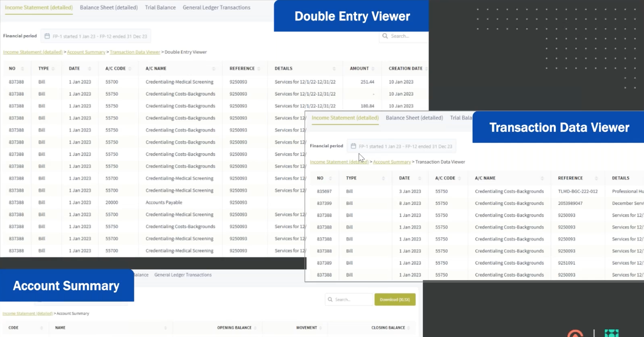
Task: Switch to the Trial Balance tab at top left
Action: click(x=160, y=8)
